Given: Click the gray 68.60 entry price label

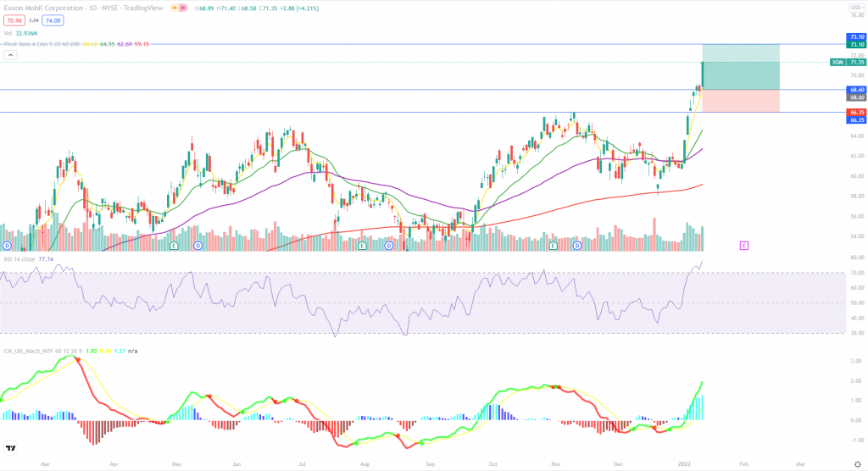Looking at the screenshot, I should coord(856,97).
